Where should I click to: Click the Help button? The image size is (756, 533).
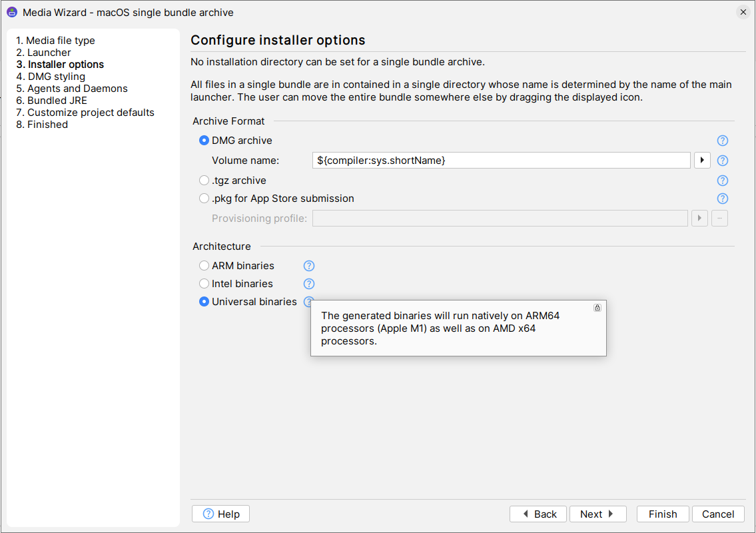pos(221,514)
